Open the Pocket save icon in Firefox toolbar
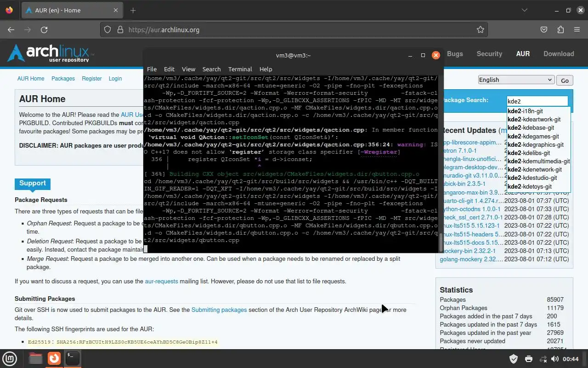This screenshot has height=368, width=588. 544,29
